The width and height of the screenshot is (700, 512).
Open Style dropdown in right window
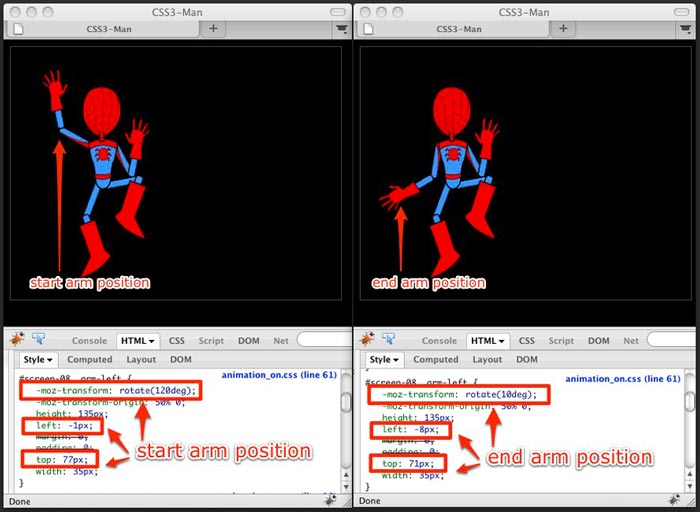(384, 359)
